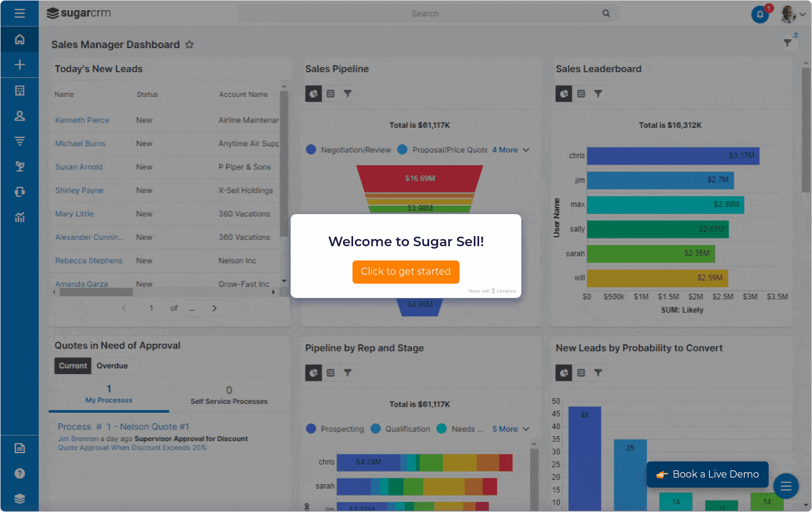Go to previous page of Today's New Leads
This screenshot has width=812, height=512.
[124, 308]
